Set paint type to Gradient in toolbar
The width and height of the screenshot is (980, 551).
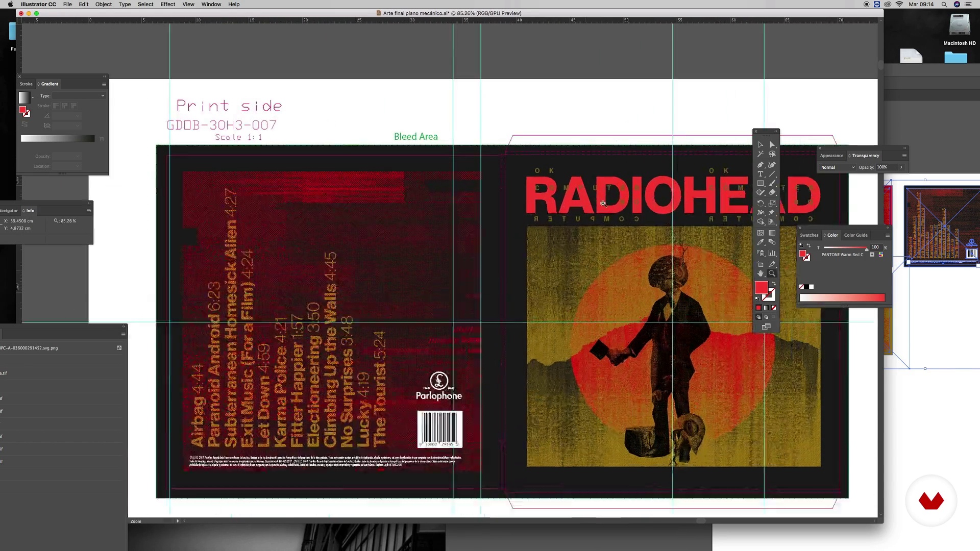click(766, 308)
